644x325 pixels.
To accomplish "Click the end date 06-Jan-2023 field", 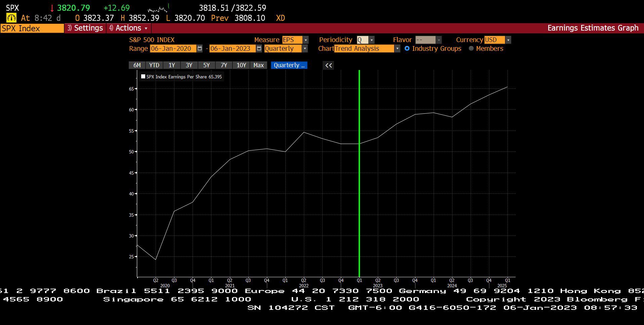I will 232,48.
